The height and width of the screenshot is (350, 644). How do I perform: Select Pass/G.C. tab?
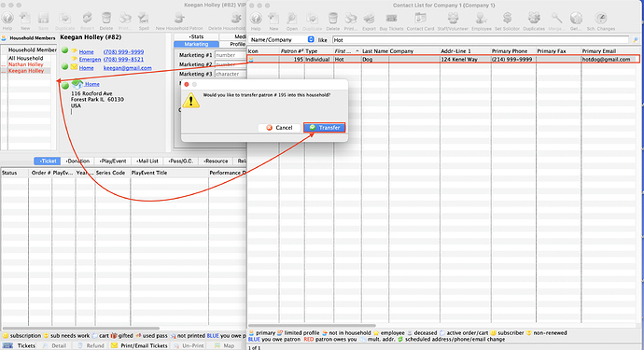point(181,161)
